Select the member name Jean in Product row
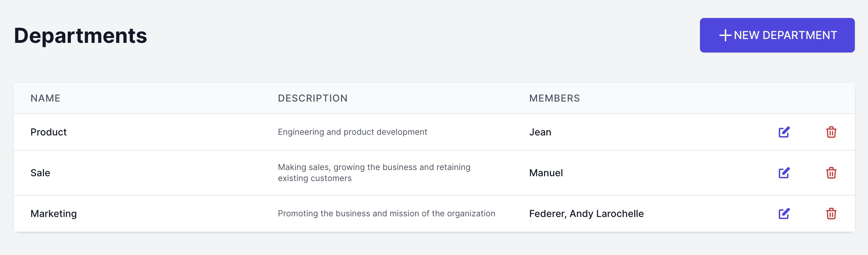Screen dimensions: 868x255 click(540, 132)
